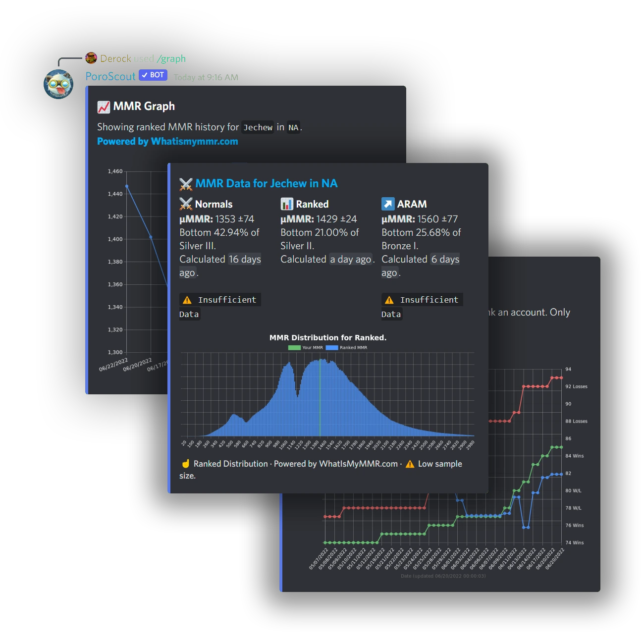Click the warning triangle under Normals stats
644x644 pixels.
pos(187,299)
